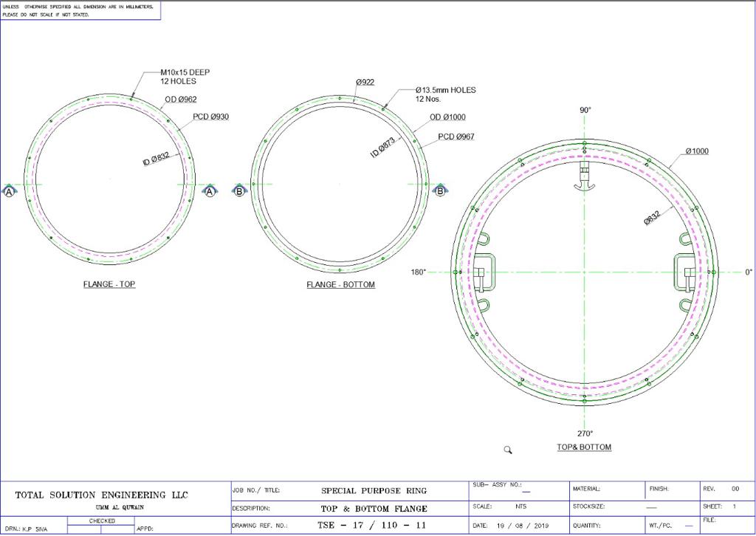The image size is (756, 536).
Task: Click the left section marker A
Action: [x=9, y=191]
